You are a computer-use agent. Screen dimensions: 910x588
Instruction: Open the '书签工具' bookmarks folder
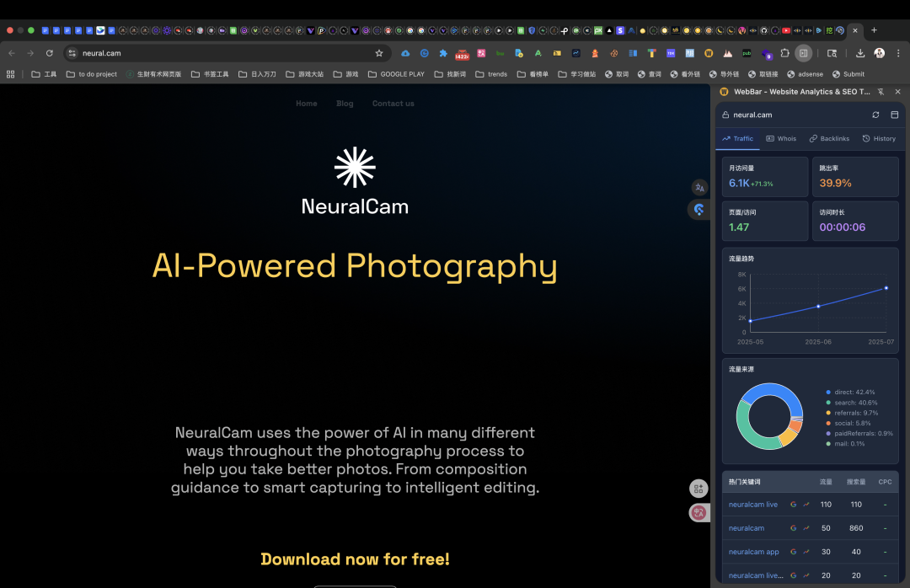click(x=210, y=74)
